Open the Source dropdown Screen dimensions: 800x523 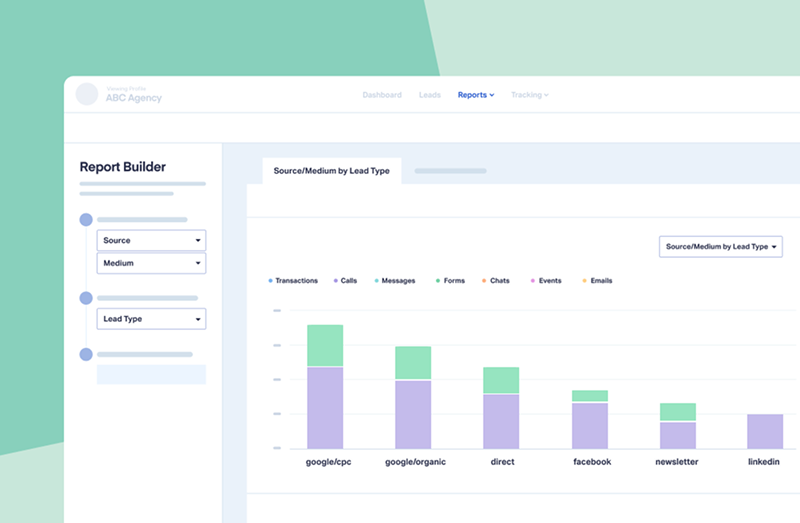(152, 240)
